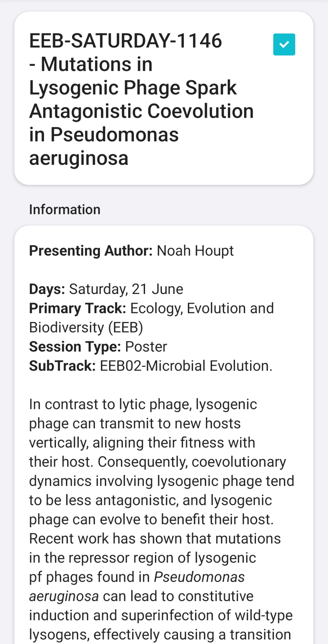Click the word Consequently in the abstract
328x644 pixels.
click(142, 462)
